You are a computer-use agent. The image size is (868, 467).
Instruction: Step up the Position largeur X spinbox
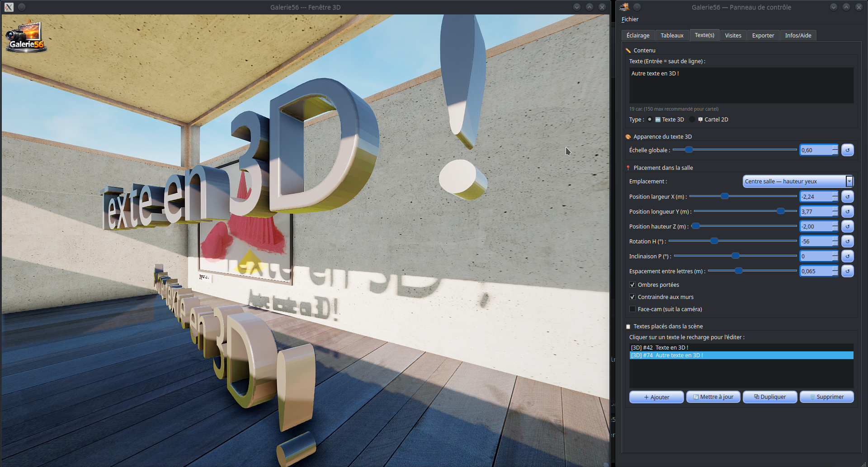point(835,194)
